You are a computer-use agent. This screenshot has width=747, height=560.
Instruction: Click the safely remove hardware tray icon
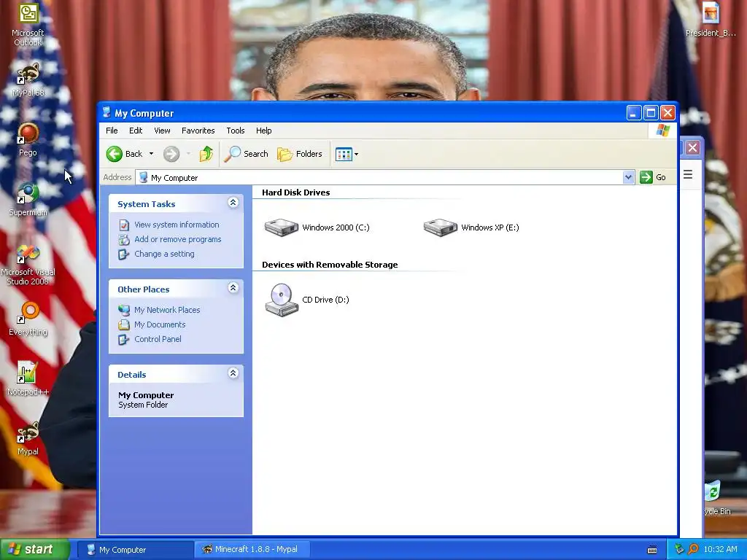pyautogui.click(x=679, y=550)
